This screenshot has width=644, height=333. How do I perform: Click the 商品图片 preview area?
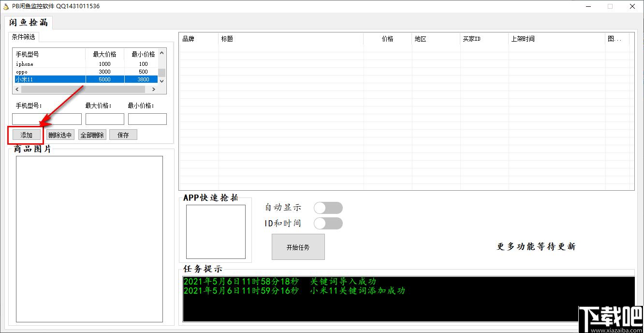pos(89,239)
